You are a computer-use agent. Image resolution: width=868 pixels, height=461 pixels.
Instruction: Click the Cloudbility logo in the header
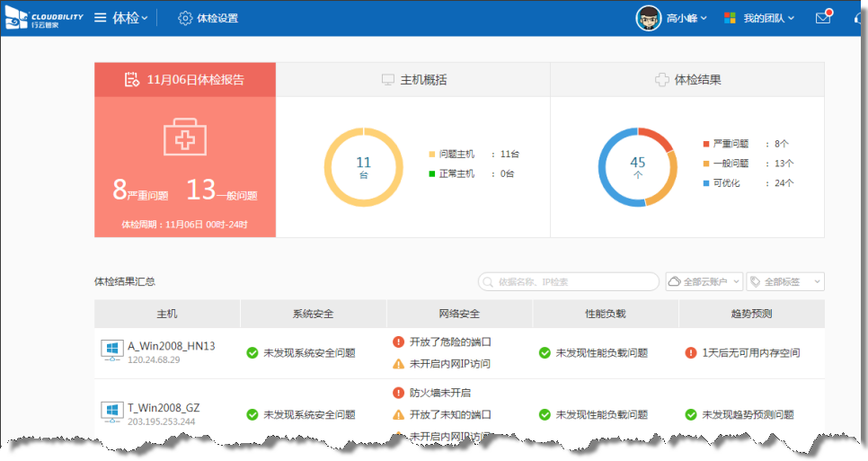(x=43, y=18)
